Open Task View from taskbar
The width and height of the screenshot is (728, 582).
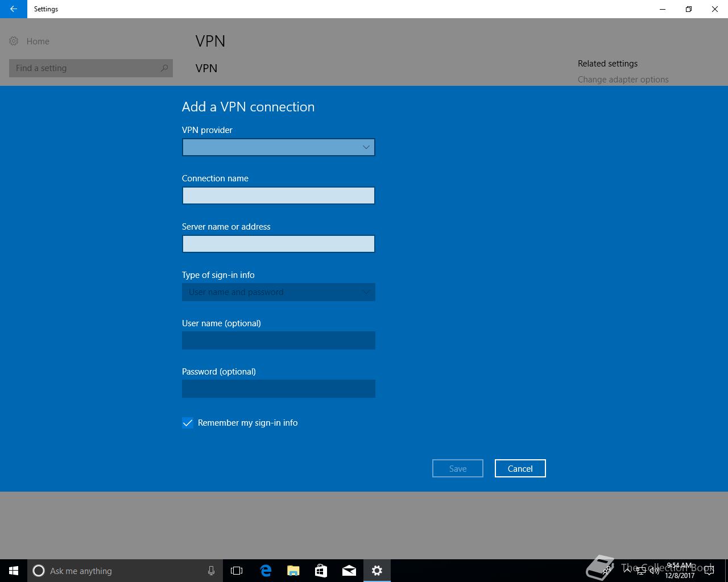[237, 571]
